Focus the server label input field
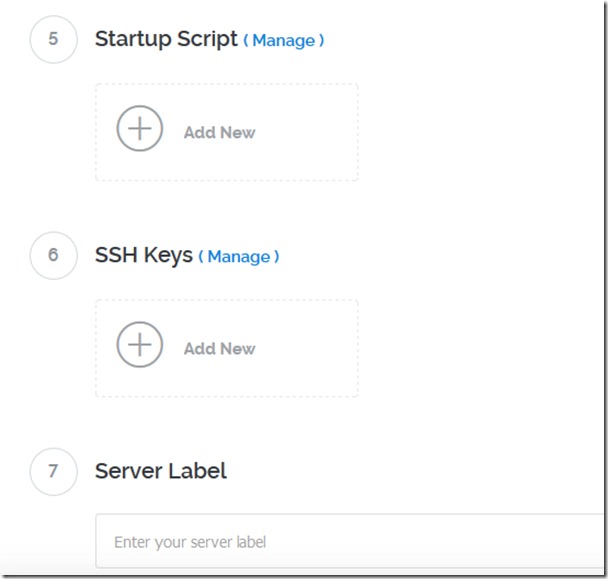608x579 pixels. [x=350, y=542]
